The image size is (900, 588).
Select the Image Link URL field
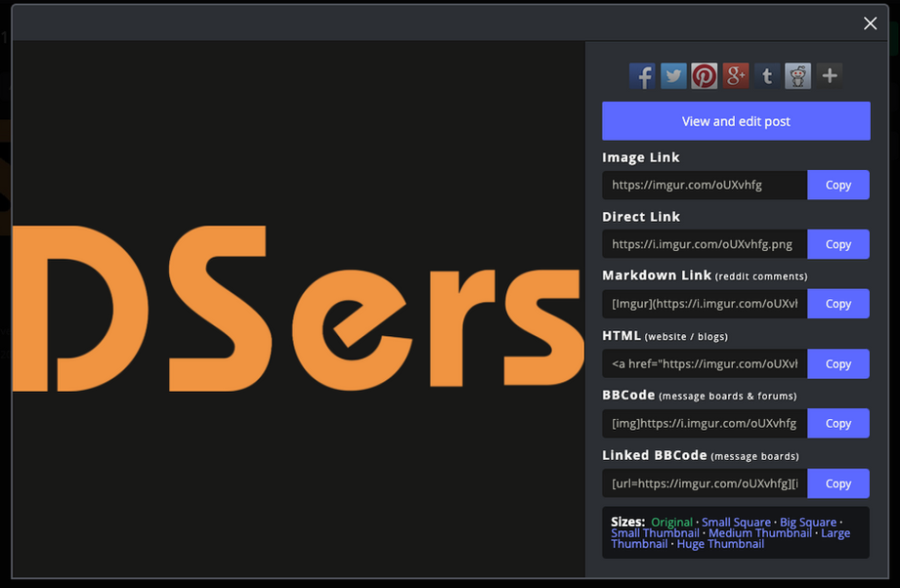coord(705,185)
